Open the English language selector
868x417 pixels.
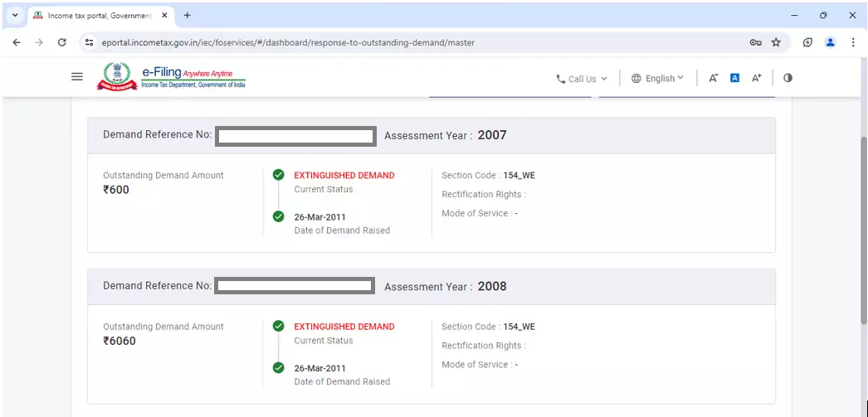(x=658, y=79)
